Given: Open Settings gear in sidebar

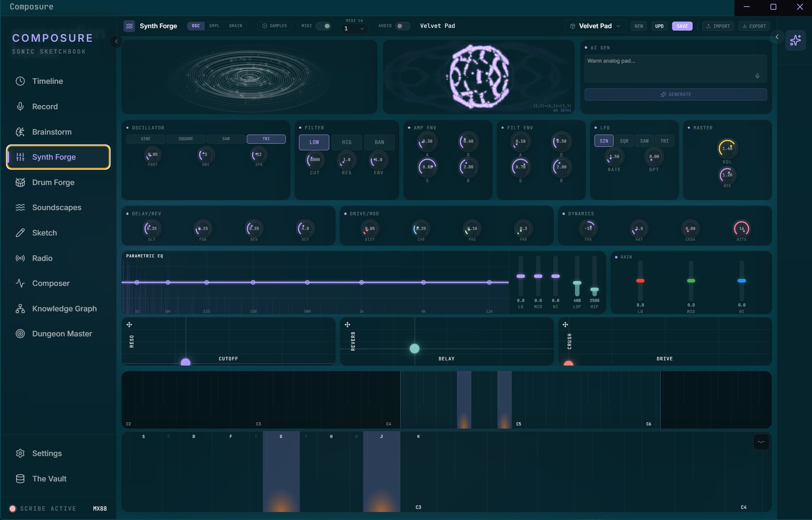Looking at the screenshot, I should (58, 453).
